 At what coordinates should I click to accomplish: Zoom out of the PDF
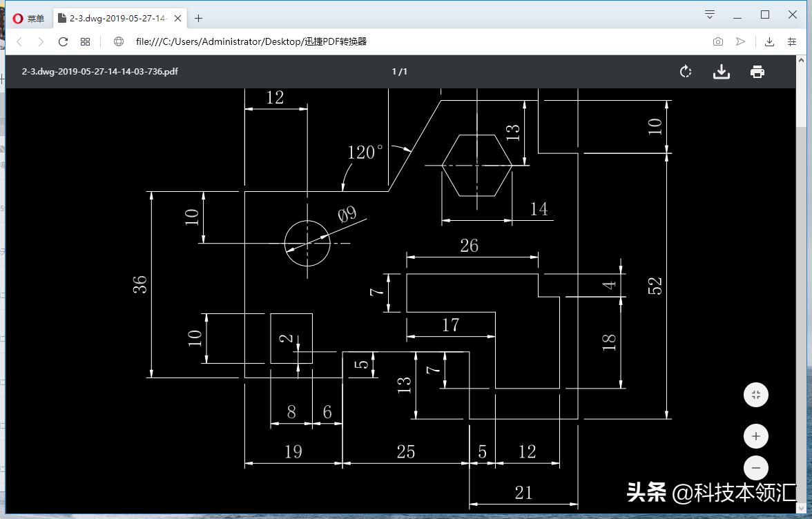[756, 469]
